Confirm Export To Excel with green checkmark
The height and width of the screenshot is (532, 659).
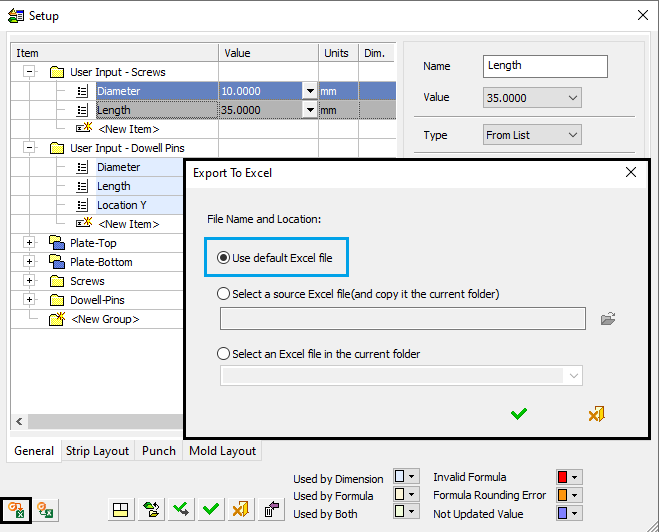pyautogui.click(x=519, y=414)
